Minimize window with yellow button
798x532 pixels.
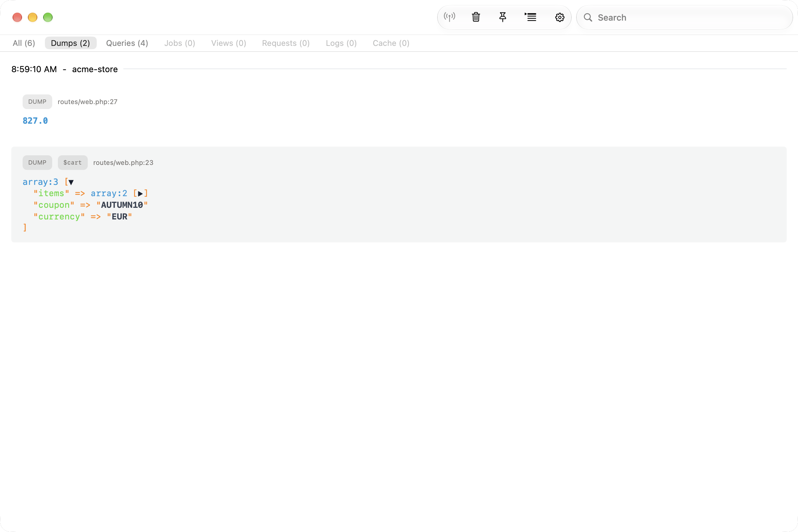(x=33, y=17)
